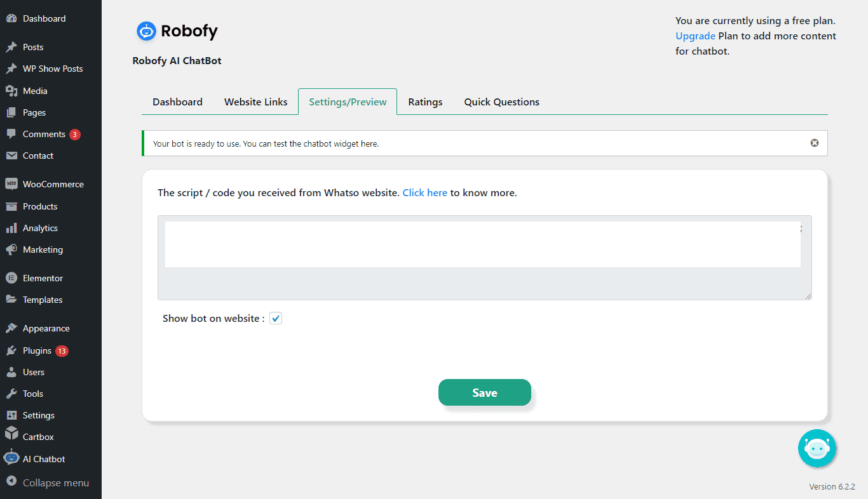868x499 pixels.
Task: Click the AI Chatbot robot sidebar icon
Action: (11, 457)
